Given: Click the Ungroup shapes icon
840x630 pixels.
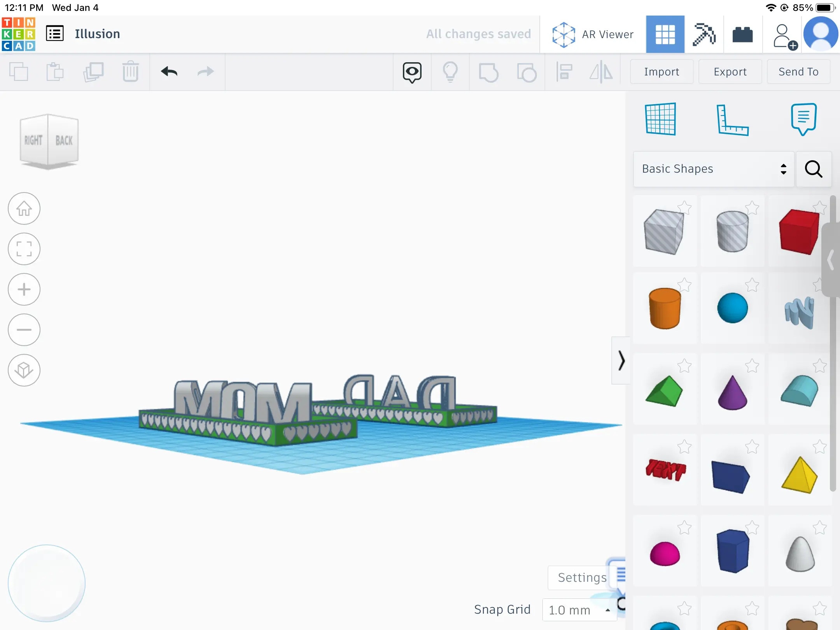Looking at the screenshot, I should (x=527, y=72).
